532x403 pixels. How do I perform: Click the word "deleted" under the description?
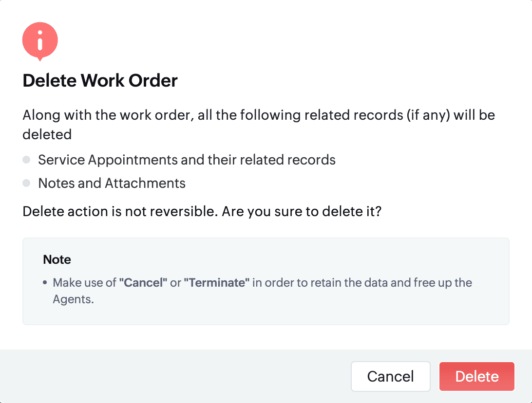(x=47, y=134)
